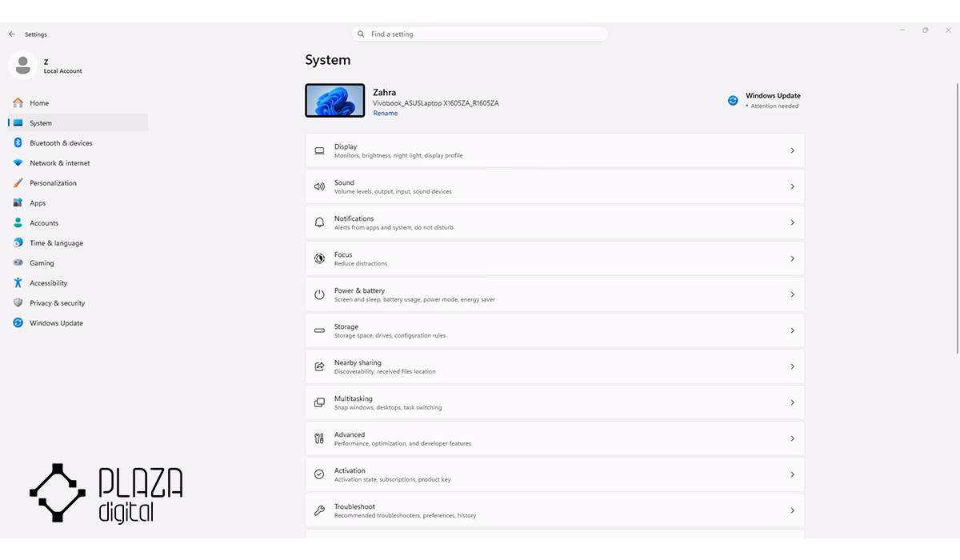The height and width of the screenshot is (560, 960).
Task: Click Privacy & security label
Action: (58, 303)
